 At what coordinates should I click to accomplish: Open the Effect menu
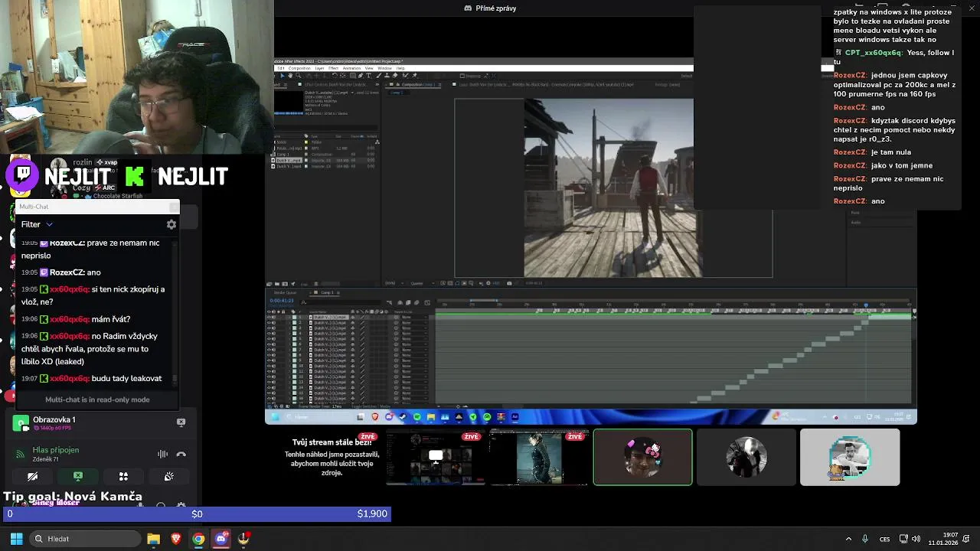point(334,68)
